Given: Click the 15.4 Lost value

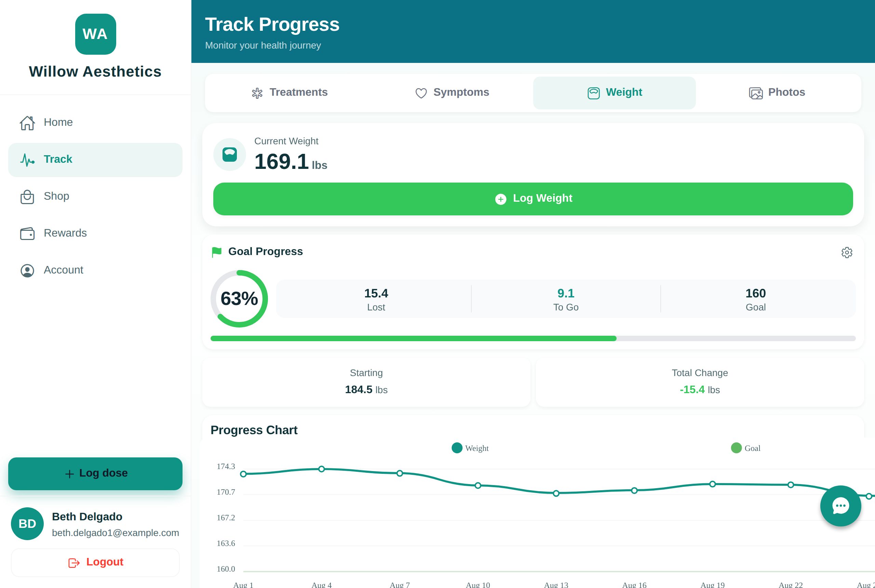Looking at the screenshot, I should point(376,293).
